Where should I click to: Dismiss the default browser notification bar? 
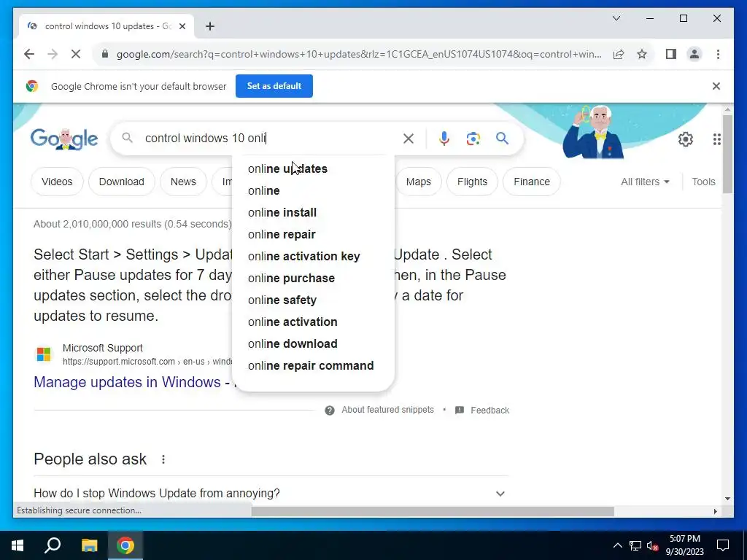[x=716, y=86]
